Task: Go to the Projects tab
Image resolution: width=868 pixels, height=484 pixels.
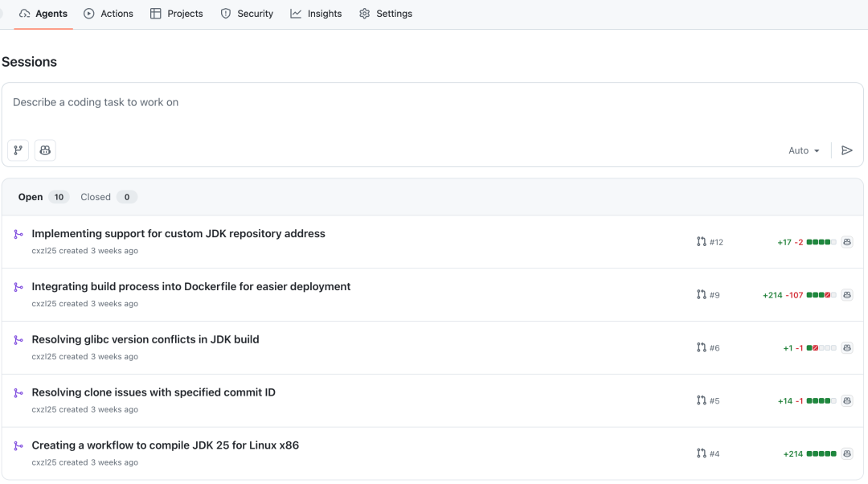Action: coord(177,14)
